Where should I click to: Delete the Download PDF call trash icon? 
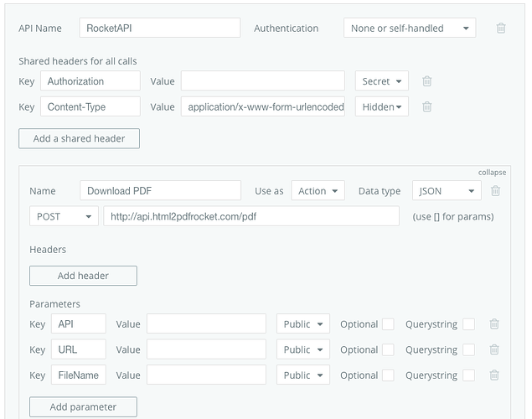point(495,191)
